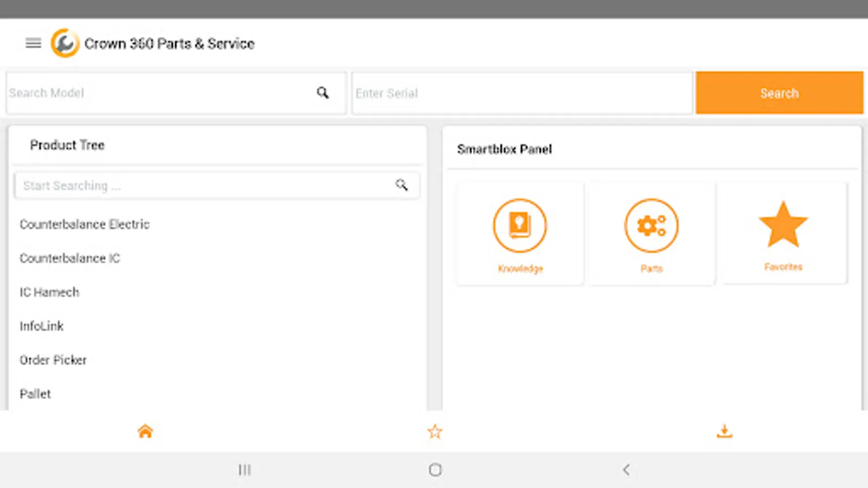
Task: Select IC Hamech in Product Tree
Action: point(49,292)
